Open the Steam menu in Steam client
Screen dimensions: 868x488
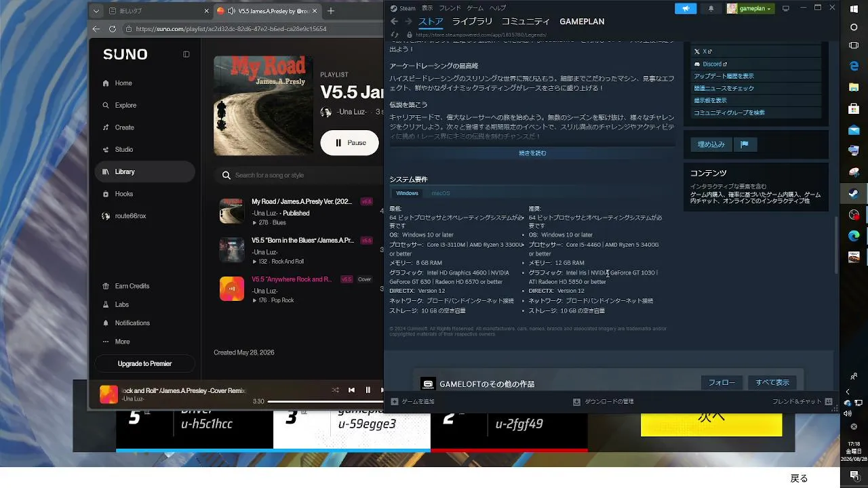click(403, 8)
